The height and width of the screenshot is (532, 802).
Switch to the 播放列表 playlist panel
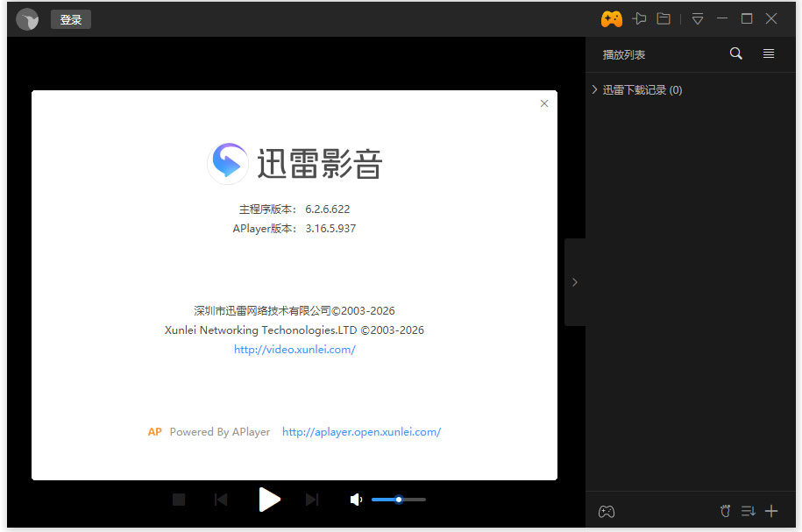623,53
